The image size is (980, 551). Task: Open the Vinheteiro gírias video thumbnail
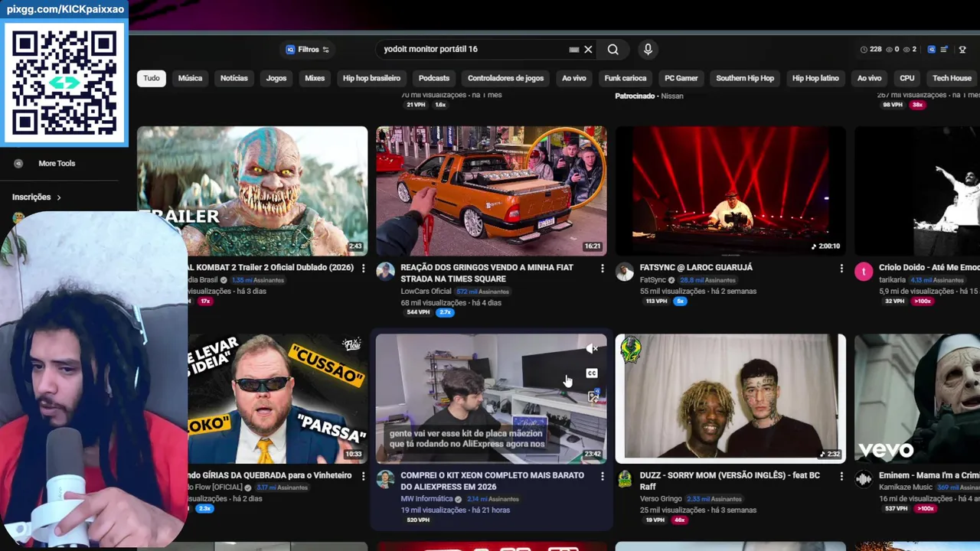(x=277, y=398)
